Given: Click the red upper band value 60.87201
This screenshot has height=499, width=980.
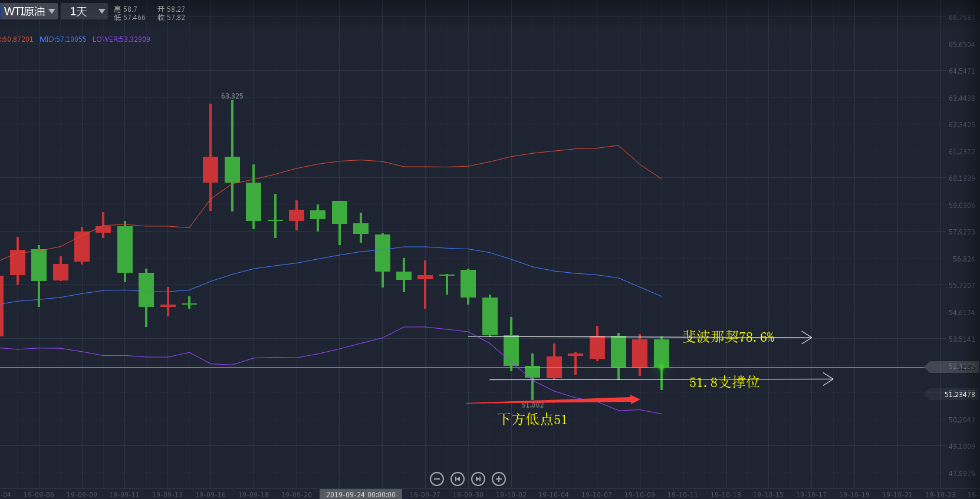Looking at the screenshot, I should (x=17, y=39).
